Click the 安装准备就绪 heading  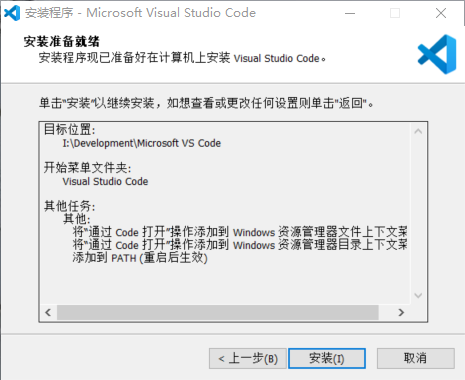coord(62,42)
